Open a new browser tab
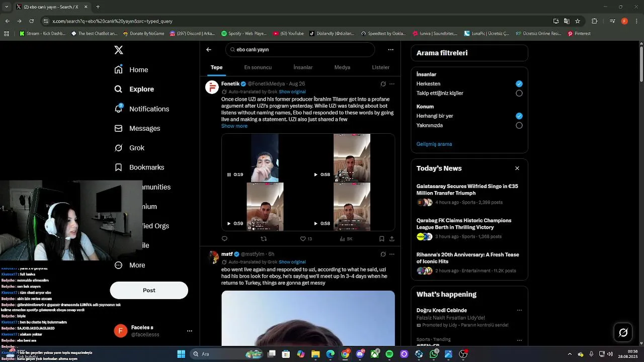Screen dimensions: 644x362 pyautogui.click(x=98, y=7)
